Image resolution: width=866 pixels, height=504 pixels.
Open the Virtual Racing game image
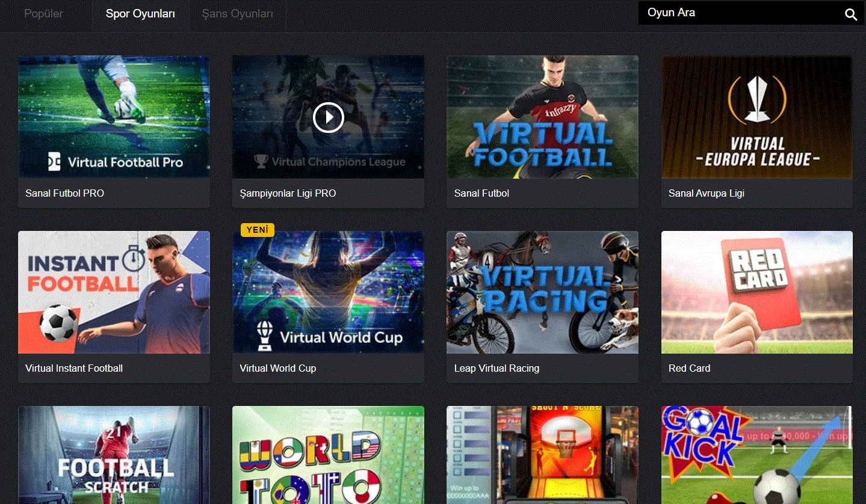tap(542, 292)
